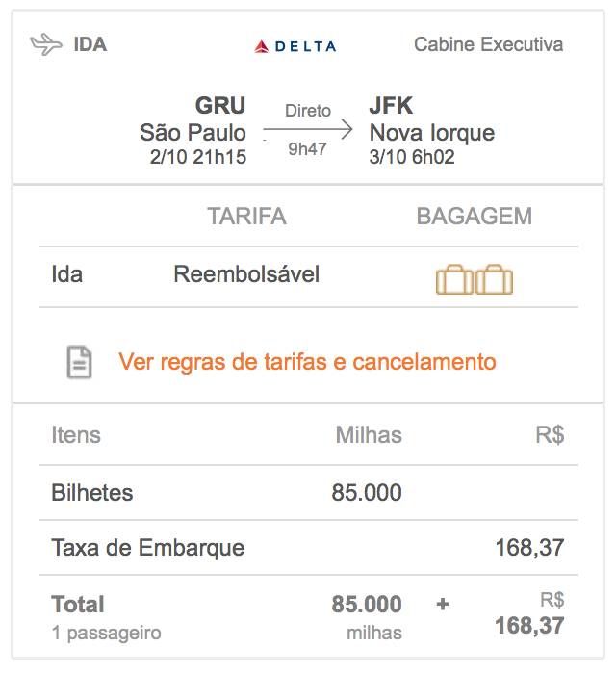Click the Taxa de Embarque row label
The width and height of the screenshot is (616, 674).
click(148, 548)
